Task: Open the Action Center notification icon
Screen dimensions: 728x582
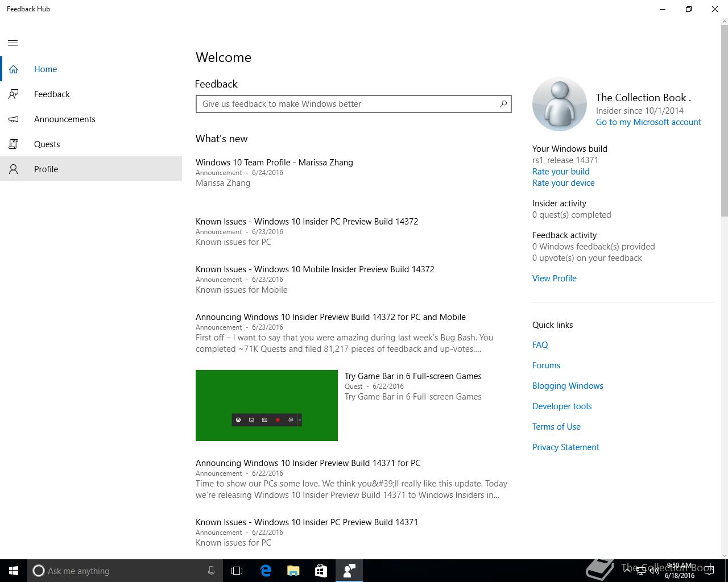Action: tap(710, 571)
